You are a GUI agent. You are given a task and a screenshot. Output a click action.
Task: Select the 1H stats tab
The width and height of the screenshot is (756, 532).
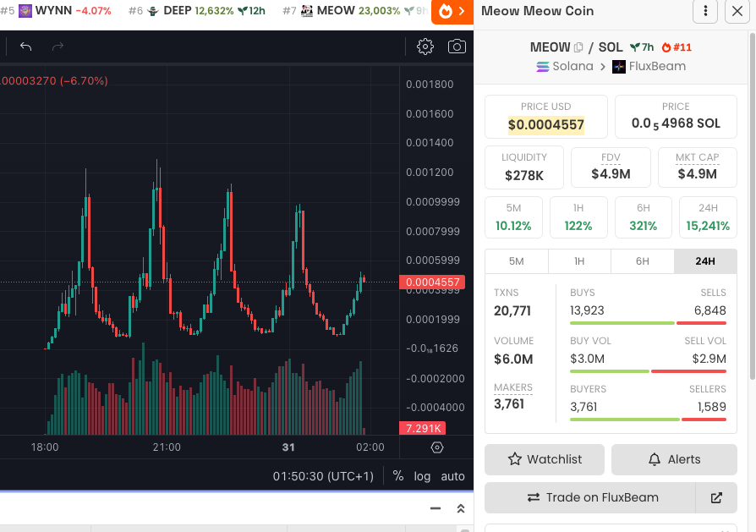579,261
